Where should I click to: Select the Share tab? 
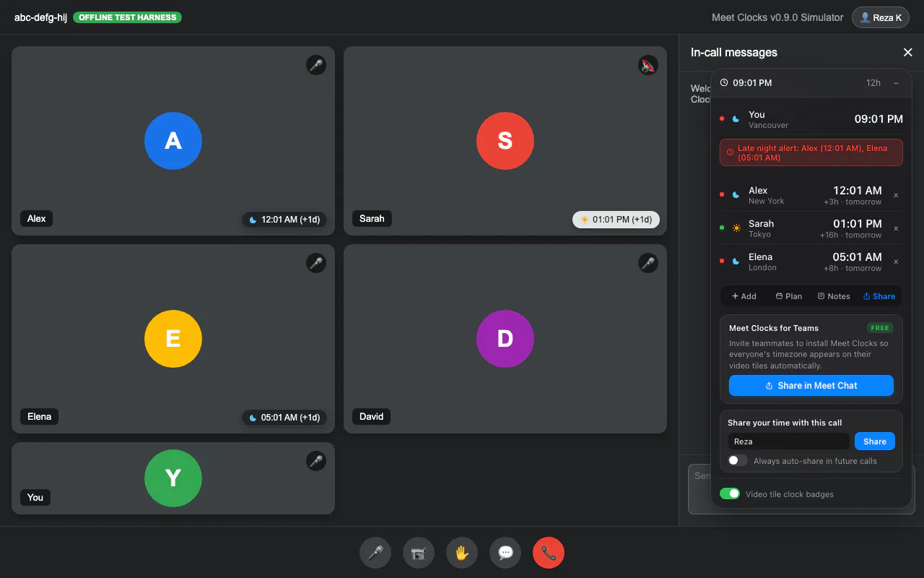point(879,296)
